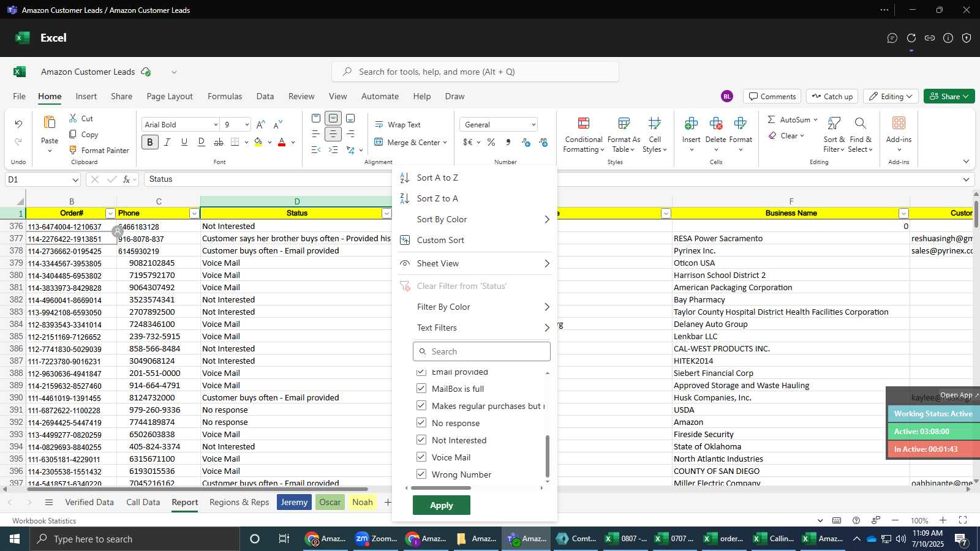This screenshot has height=551, width=980.
Task: Click the zoom in plus control
Action: (943, 520)
